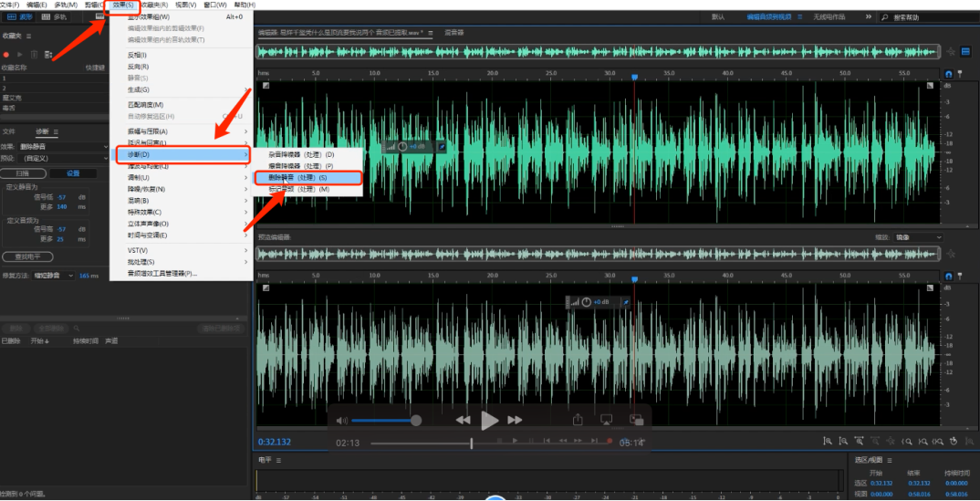Switch to the 诊断 panel tab
The image size is (980, 501).
pyautogui.click(x=42, y=131)
